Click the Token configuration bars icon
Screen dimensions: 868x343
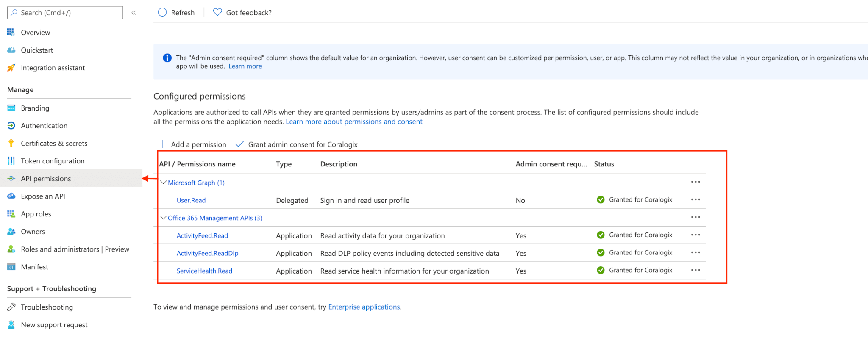click(11, 161)
